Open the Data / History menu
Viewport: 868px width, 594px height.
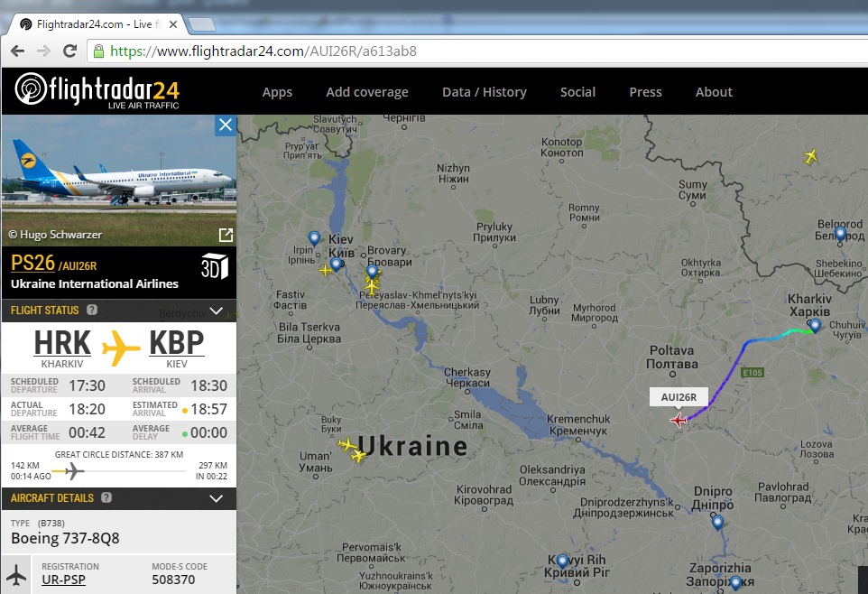pyautogui.click(x=485, y=92)
